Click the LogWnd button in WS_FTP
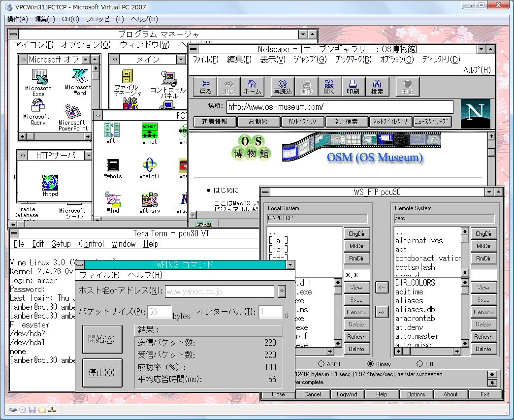 [347, 394]
